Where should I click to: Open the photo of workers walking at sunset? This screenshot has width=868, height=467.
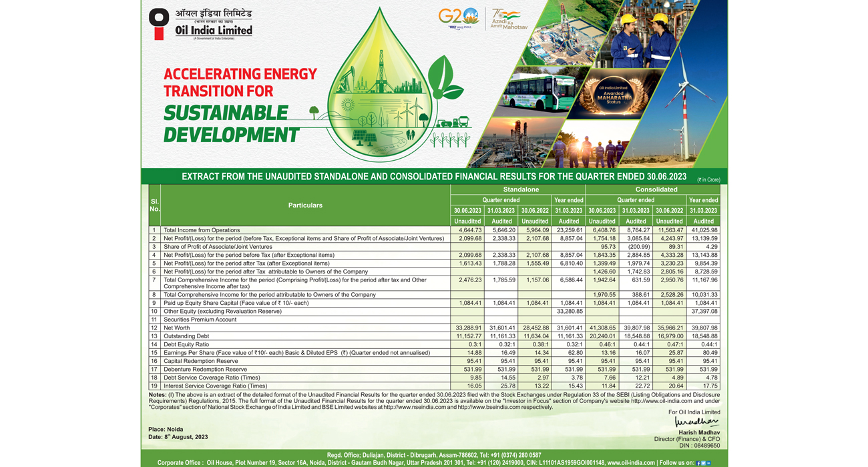click(x=591, y=143)
